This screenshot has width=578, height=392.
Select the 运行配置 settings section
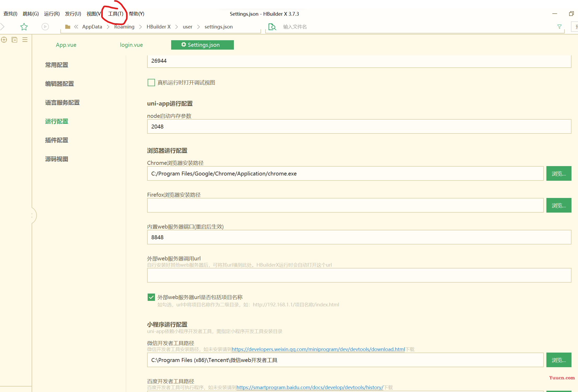tap(57, 121)
